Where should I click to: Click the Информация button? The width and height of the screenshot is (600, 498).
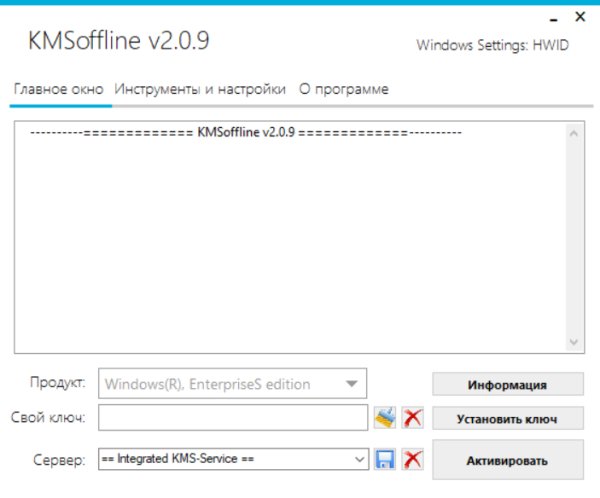coord(508,384)
